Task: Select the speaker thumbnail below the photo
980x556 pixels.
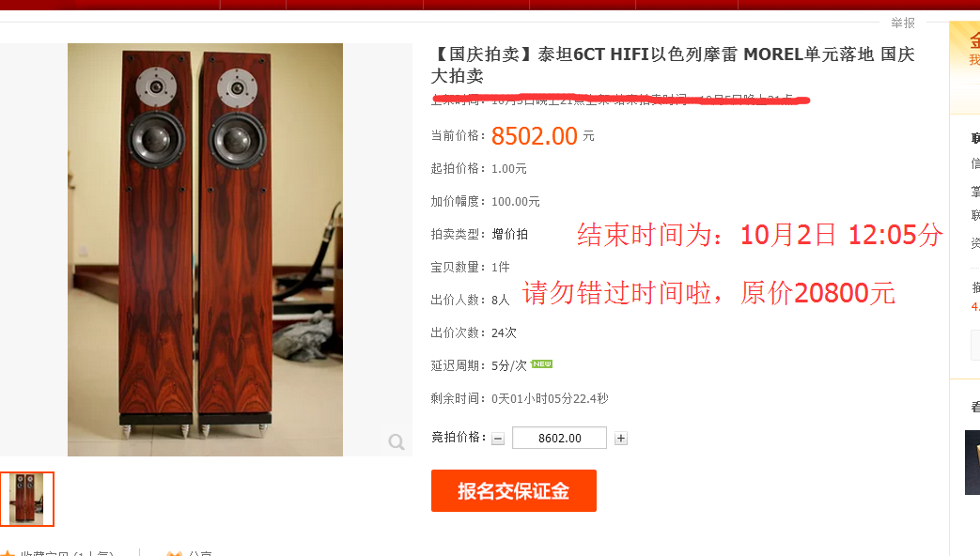Action: coord(27,499)
